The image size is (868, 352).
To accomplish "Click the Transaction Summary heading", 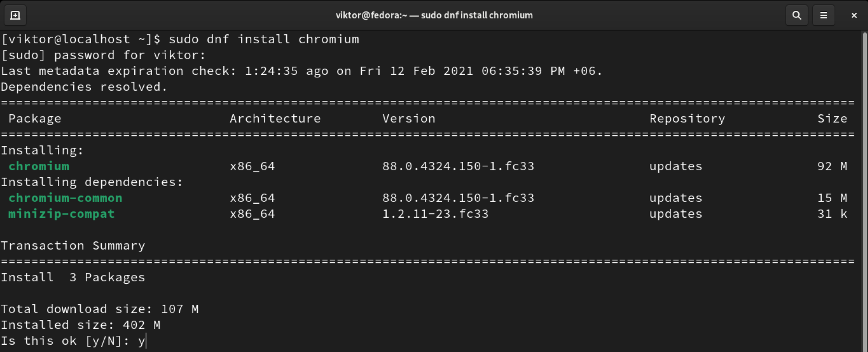I will pyautogui.click(x=73, y=246).
